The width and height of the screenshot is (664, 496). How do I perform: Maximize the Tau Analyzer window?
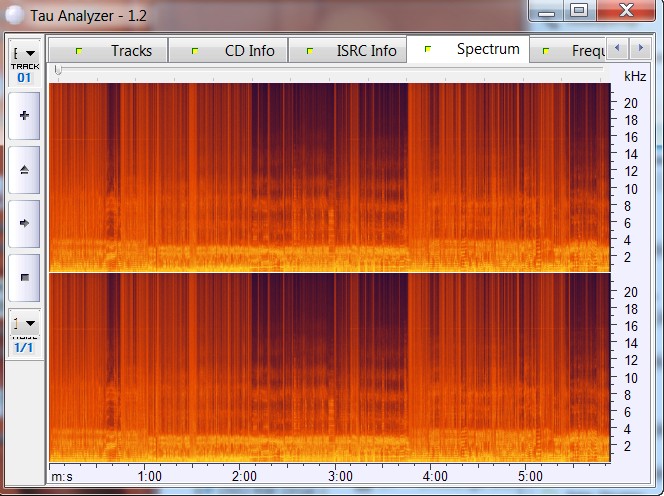578,10
